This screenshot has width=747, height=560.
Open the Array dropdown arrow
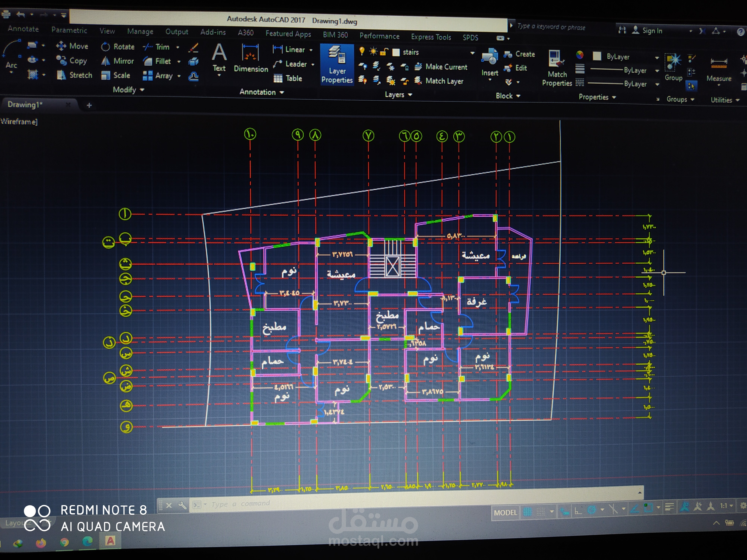tap(179, 76)
